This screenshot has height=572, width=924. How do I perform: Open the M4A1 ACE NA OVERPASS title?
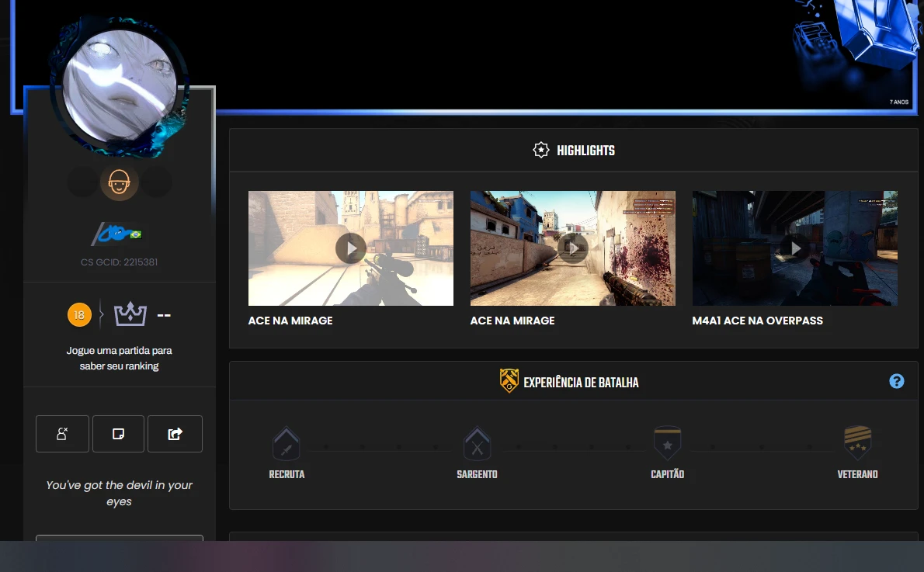pos(757,321)
